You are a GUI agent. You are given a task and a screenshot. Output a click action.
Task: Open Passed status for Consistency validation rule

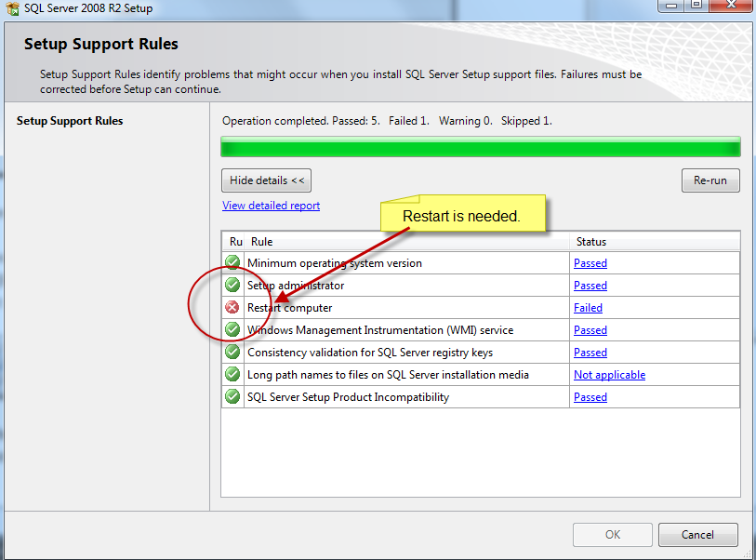pyautogui.click(x=590, y=353)
